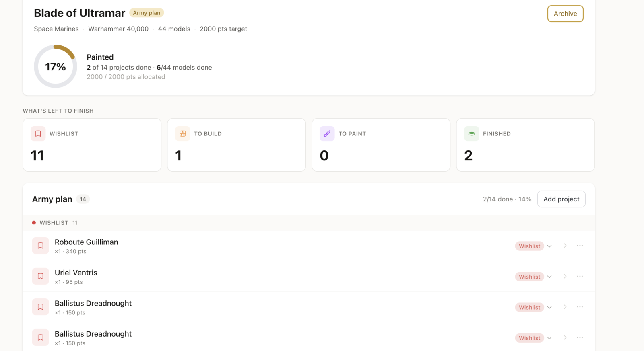Expand the status dropdown for Uriel Ventris

click(549, 277)
